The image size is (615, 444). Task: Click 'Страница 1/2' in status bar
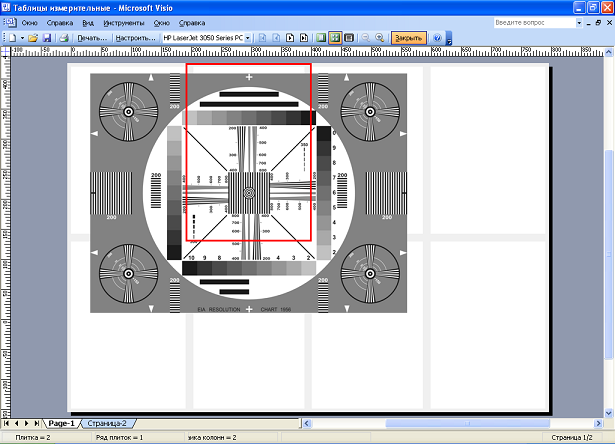point(572,437)
